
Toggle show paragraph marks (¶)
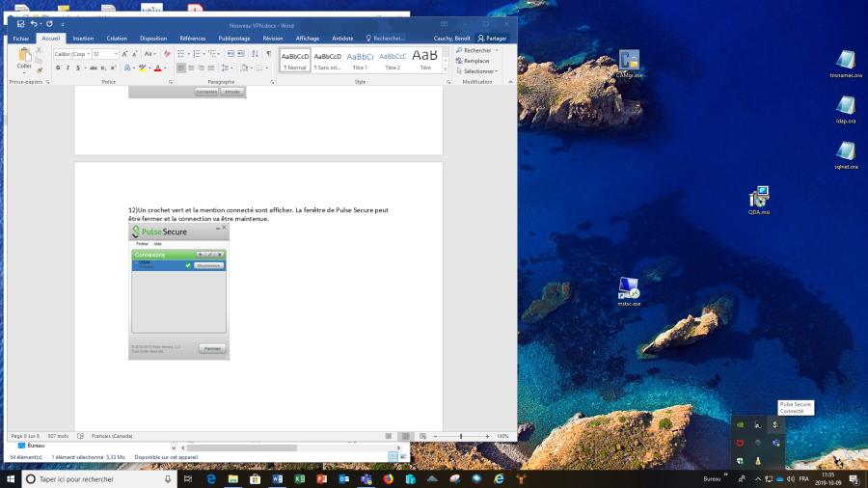[x=268, y=54]
